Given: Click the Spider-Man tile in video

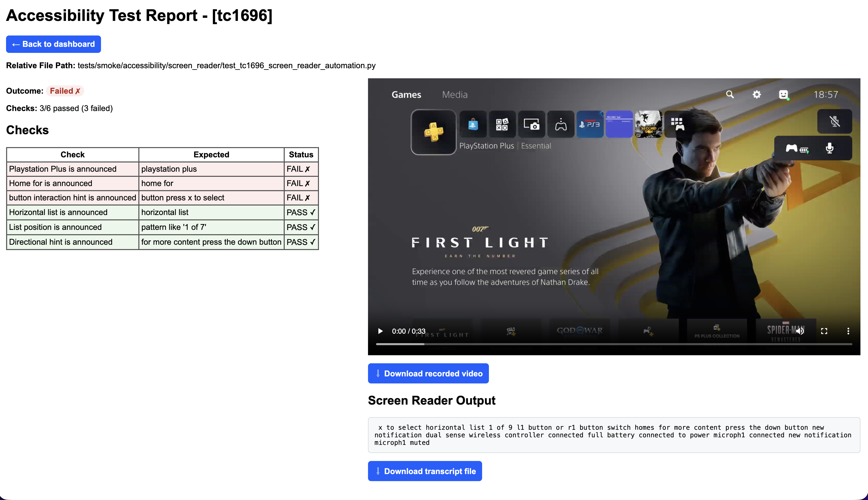Looking at the screenshot, I should pos(786,333).
